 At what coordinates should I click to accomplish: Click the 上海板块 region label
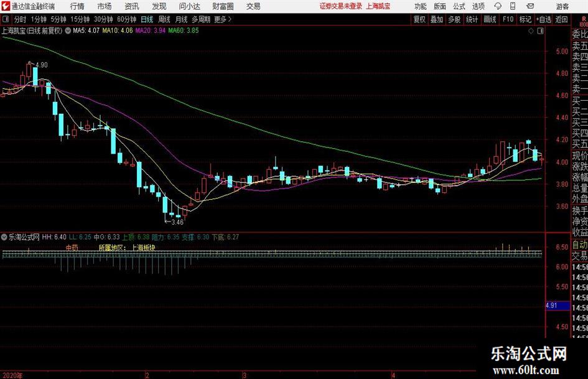pyautogui.click(x=143, y=248)
